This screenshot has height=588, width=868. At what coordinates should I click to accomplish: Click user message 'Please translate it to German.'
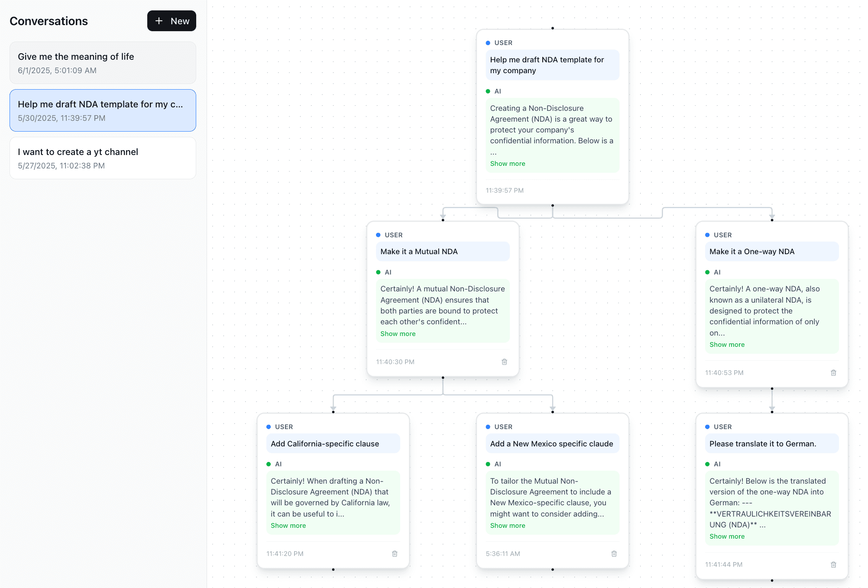(x=772, y=443)
